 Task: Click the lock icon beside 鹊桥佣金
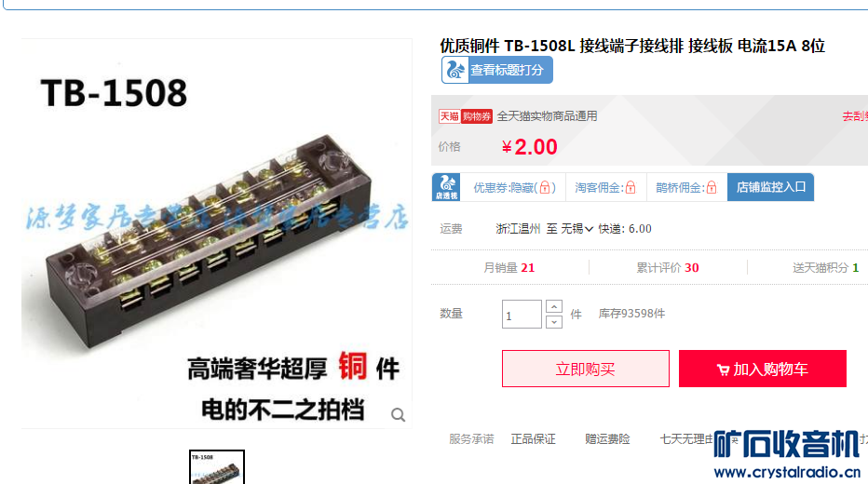[712, 187]
